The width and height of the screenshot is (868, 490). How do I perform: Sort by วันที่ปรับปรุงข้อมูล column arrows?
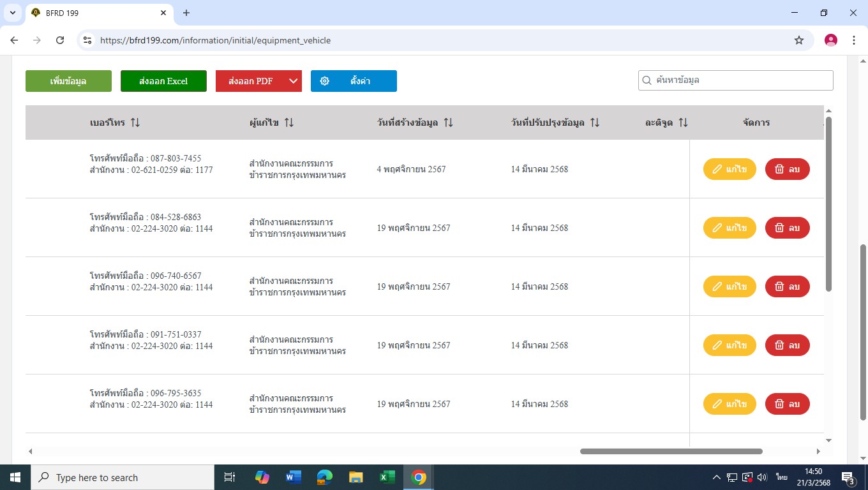point(595,122)
